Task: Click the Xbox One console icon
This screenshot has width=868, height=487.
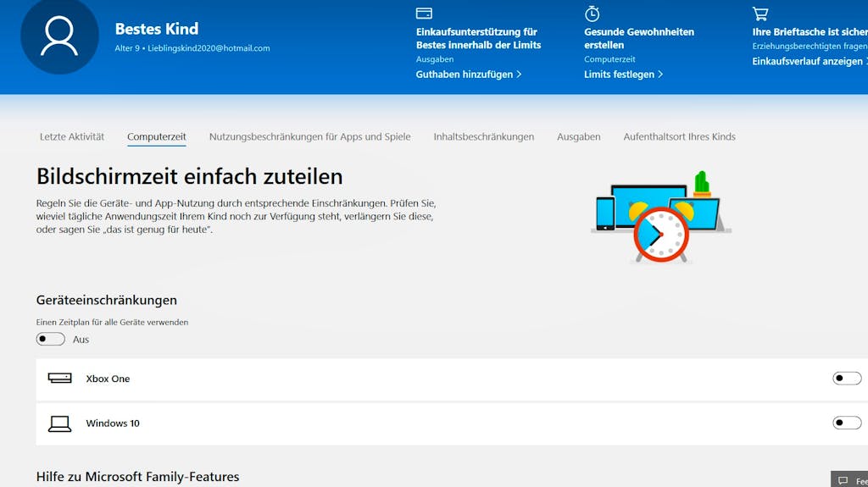Action: [x=60, y=378]
